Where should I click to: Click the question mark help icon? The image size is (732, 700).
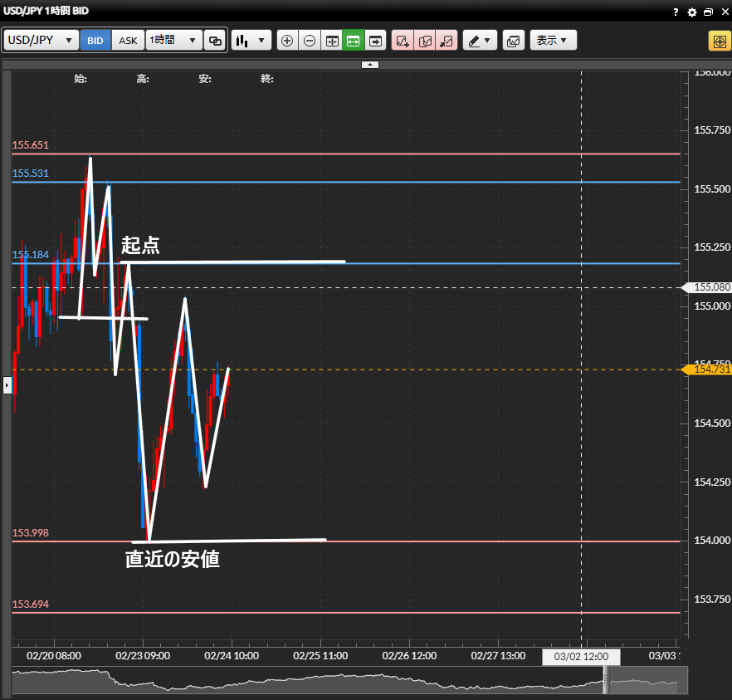coord(677,12)
